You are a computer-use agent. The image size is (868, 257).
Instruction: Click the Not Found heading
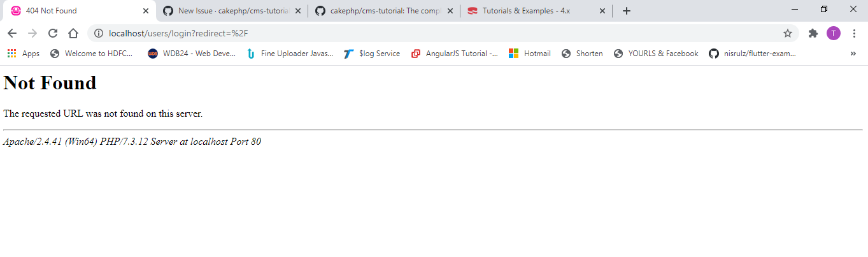click(50, 83)
